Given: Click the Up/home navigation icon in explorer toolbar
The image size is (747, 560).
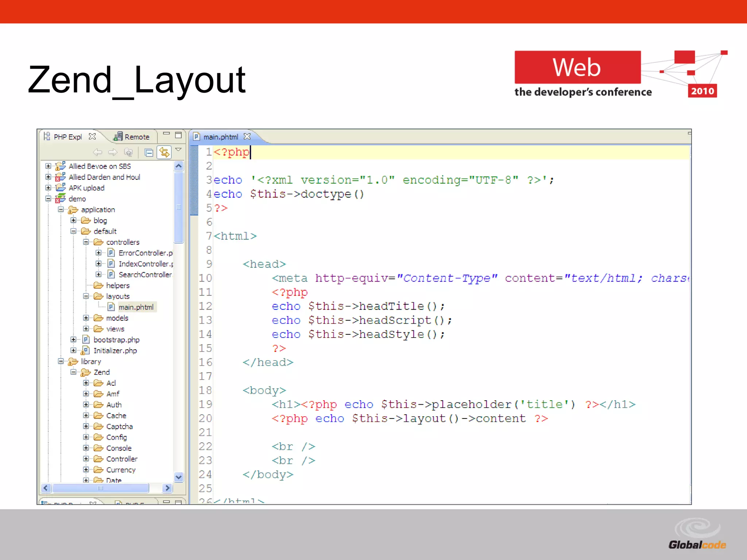Looking at the screenshot, I should point(128,152).
